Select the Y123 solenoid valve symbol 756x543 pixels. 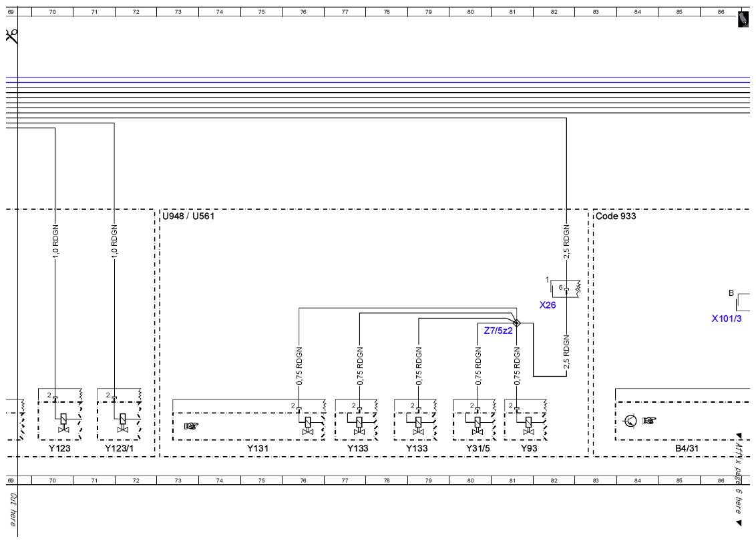63,423
